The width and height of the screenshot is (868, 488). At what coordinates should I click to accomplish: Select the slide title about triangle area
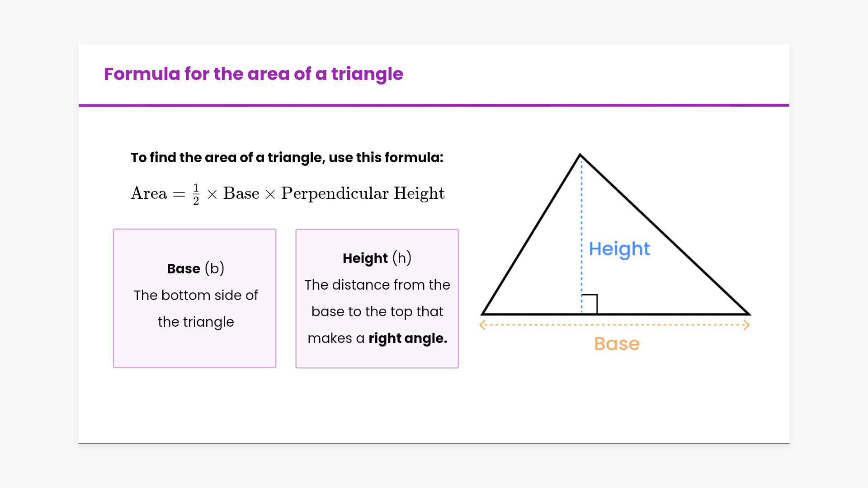[253, 74]
